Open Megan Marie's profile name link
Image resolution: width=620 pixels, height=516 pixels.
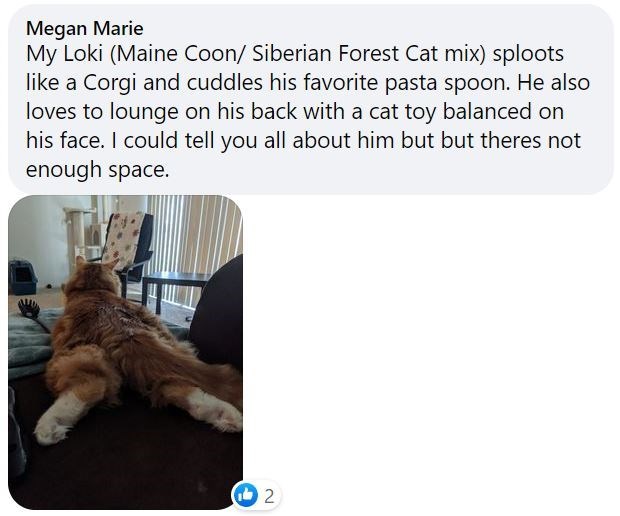click(84, 28)
